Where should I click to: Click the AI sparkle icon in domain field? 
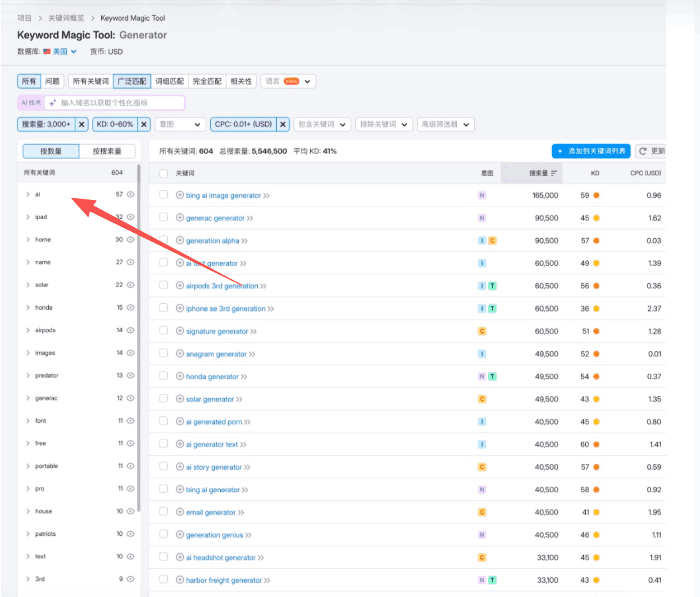click(53, 103)
